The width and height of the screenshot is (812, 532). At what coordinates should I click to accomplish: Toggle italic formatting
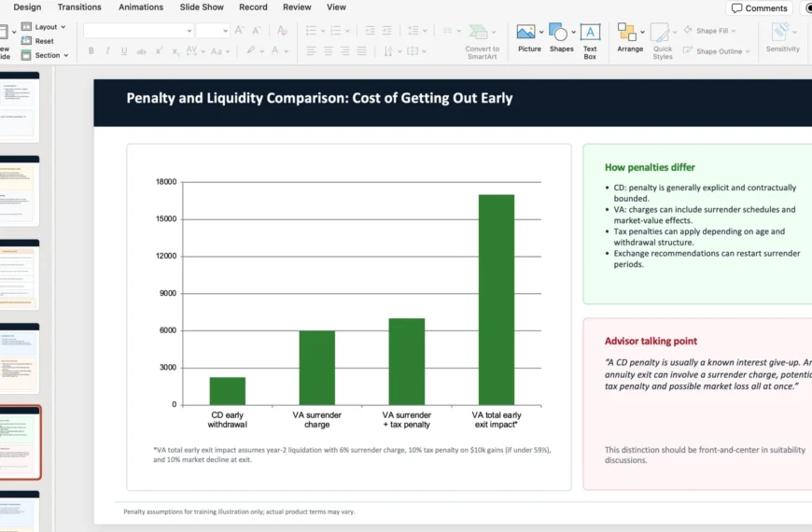[108, 51]
